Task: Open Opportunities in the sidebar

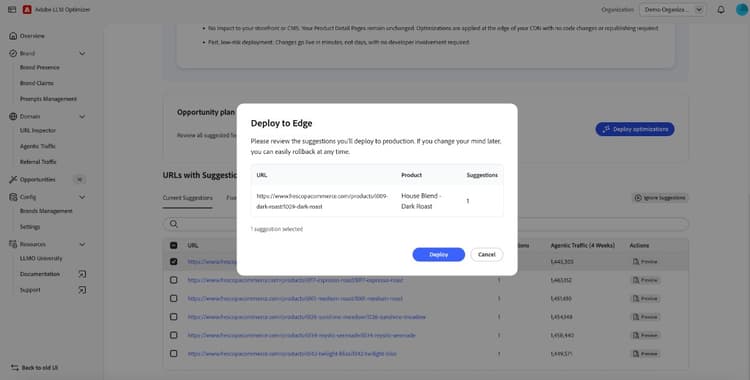Action: click(x=38, y=179)
